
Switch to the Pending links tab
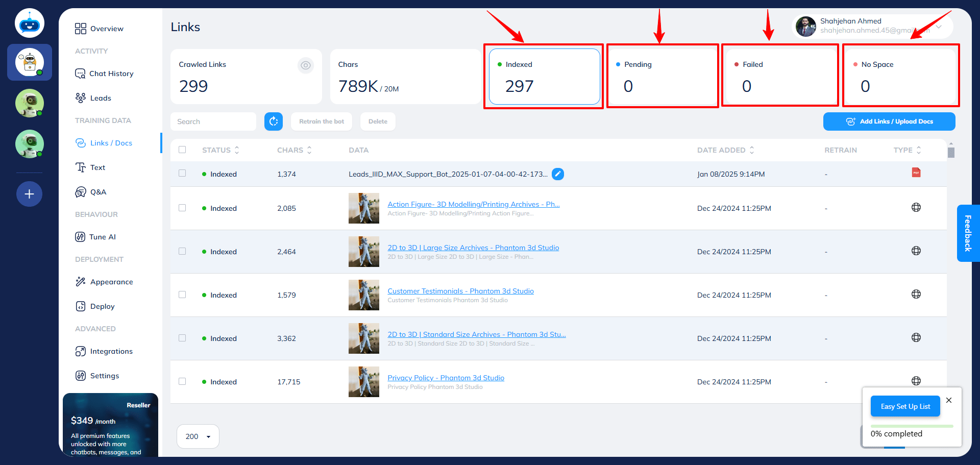662,76
